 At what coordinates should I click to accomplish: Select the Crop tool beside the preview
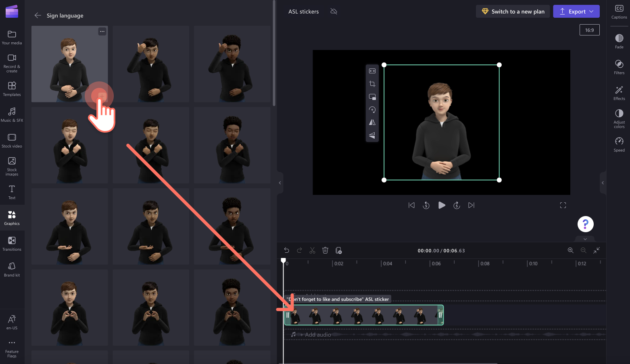tap(372, 84)
